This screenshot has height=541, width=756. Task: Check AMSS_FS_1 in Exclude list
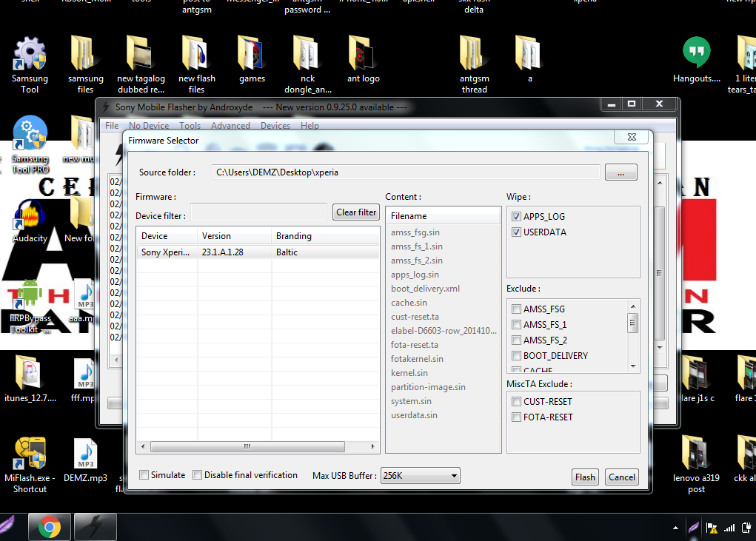[x=516, y=324]
